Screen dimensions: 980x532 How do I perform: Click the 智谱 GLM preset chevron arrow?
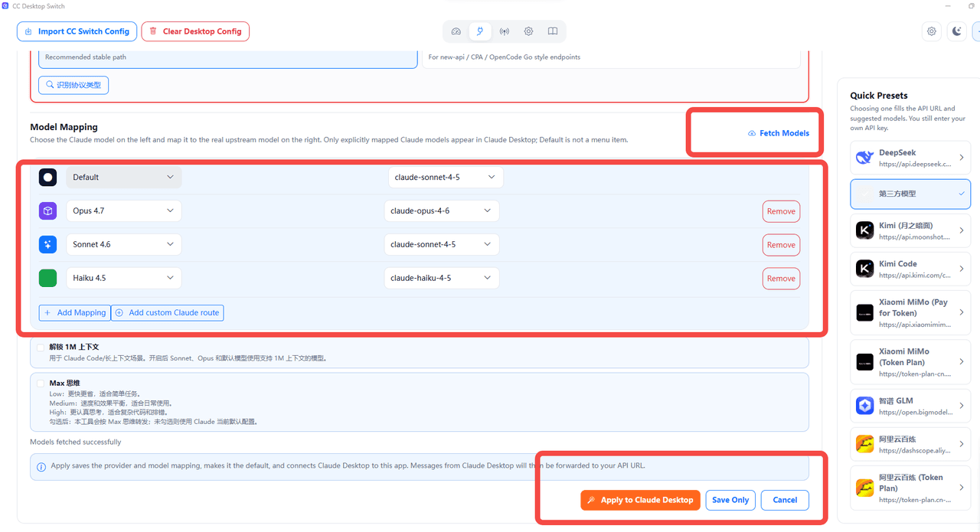point(962,406)
